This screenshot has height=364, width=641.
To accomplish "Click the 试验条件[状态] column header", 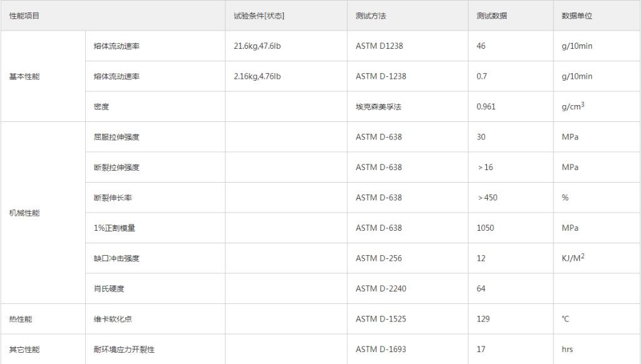I will (x=259, y=16).
